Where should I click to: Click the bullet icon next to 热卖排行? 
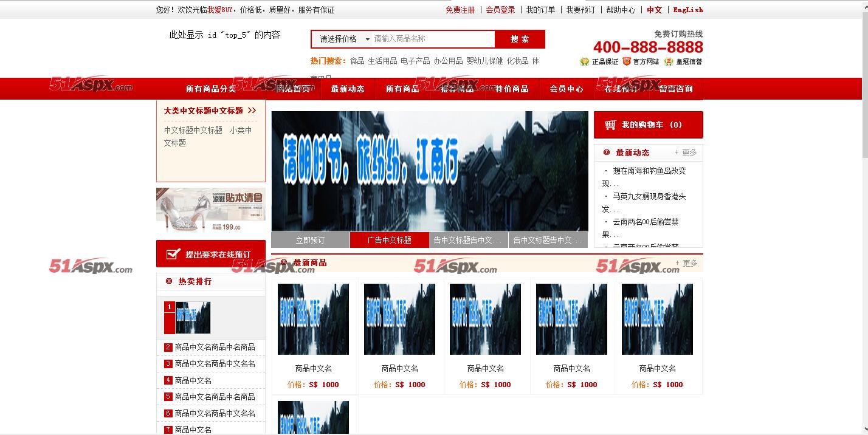coord(169,281)
